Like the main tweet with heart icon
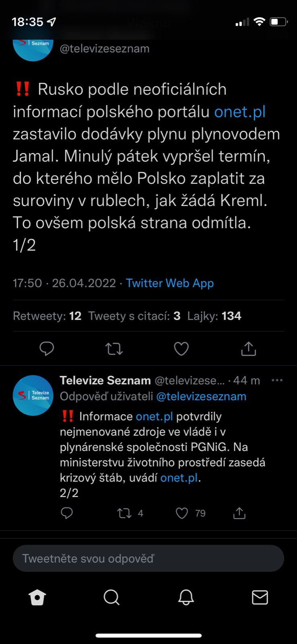The width and height of the screenshot is (297, 644). pos(181,349)
